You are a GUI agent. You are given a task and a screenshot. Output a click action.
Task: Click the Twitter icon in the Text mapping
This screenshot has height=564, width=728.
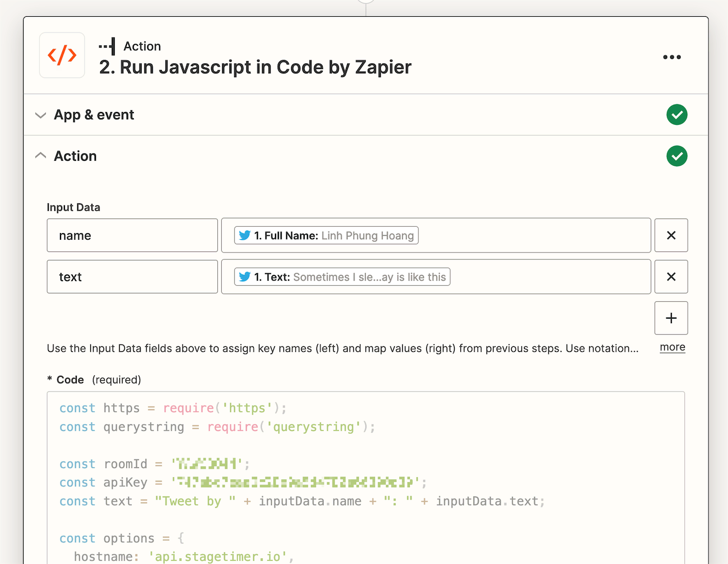tap(245, 277)
